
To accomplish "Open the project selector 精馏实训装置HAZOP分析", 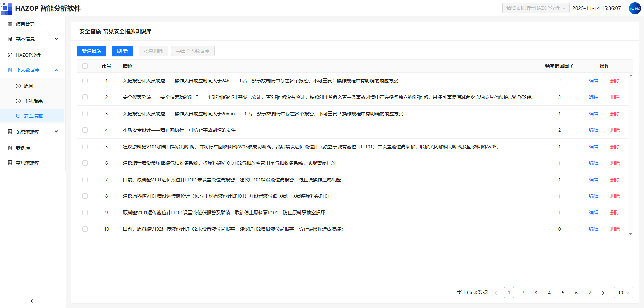I will (536, 8).
